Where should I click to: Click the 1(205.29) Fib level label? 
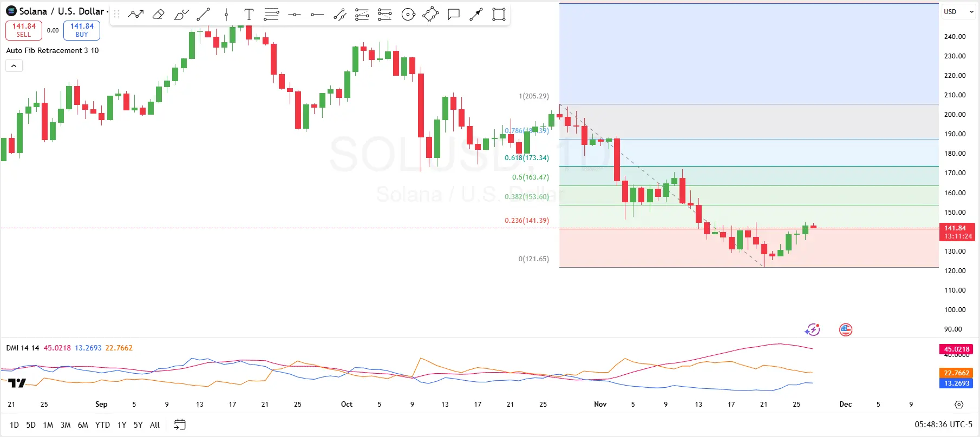(x=534, y=96)
